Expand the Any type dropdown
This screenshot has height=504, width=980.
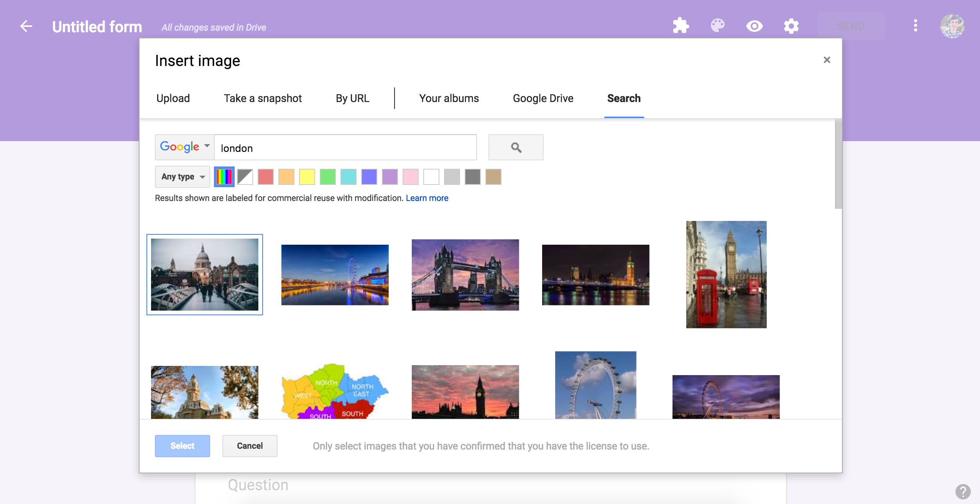point(183,177)
